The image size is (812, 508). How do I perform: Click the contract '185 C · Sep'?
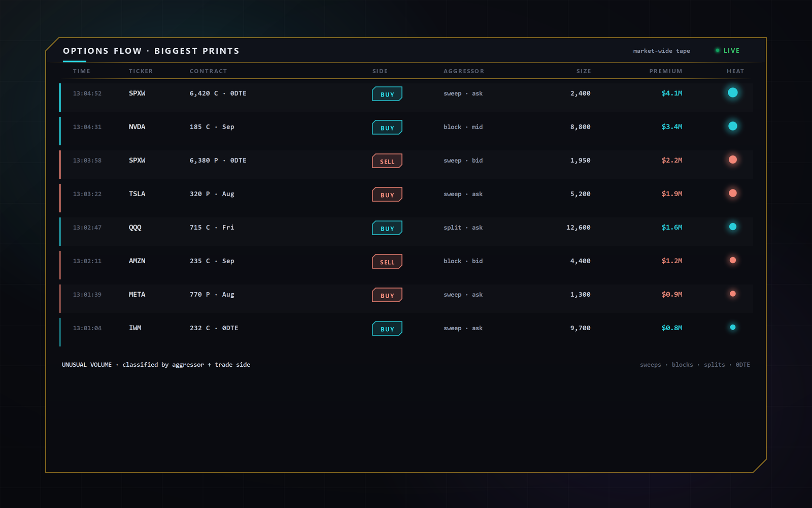212,127
